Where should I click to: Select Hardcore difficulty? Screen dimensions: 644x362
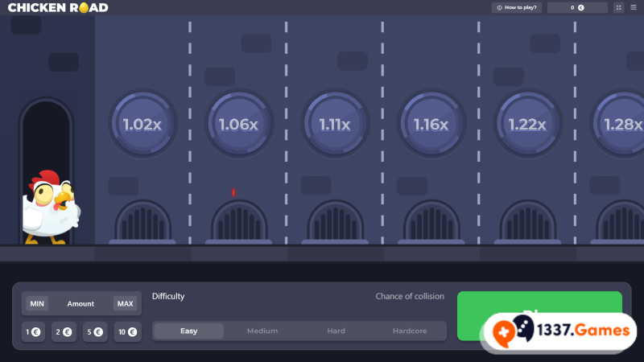click(x=410, y=331)
